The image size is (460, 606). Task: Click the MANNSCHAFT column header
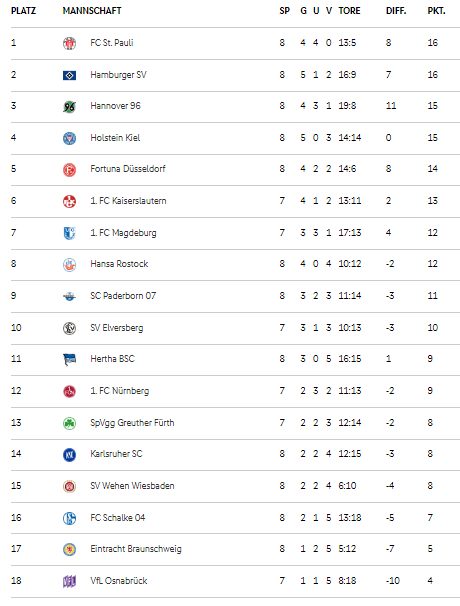point(92,11)
